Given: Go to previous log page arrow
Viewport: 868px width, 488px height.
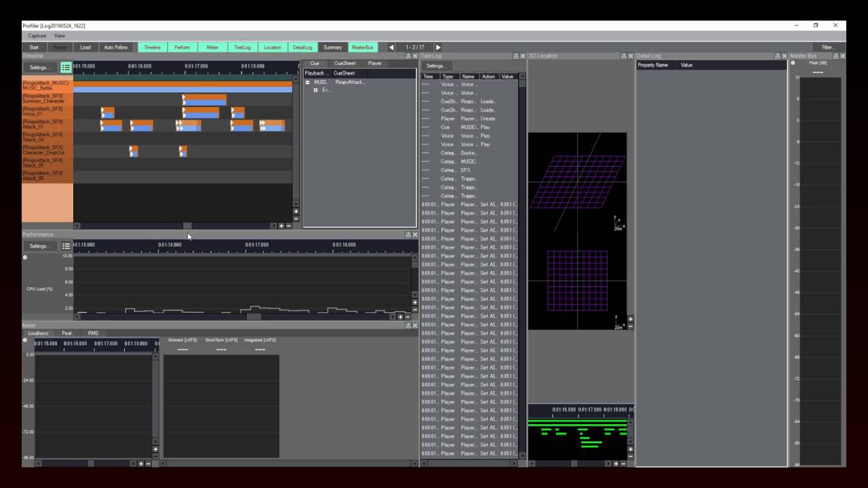Looking at the screenshot, I should 391,47.
